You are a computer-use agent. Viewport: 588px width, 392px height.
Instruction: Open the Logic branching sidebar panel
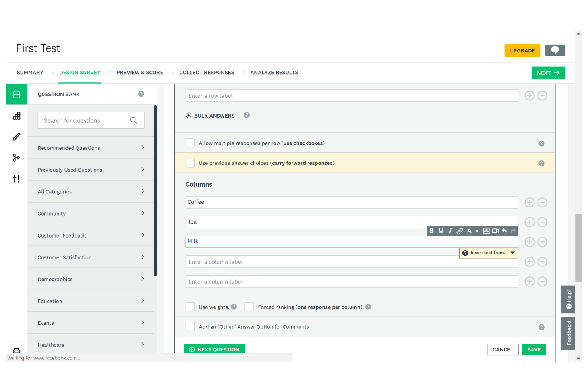pos(16,158)
